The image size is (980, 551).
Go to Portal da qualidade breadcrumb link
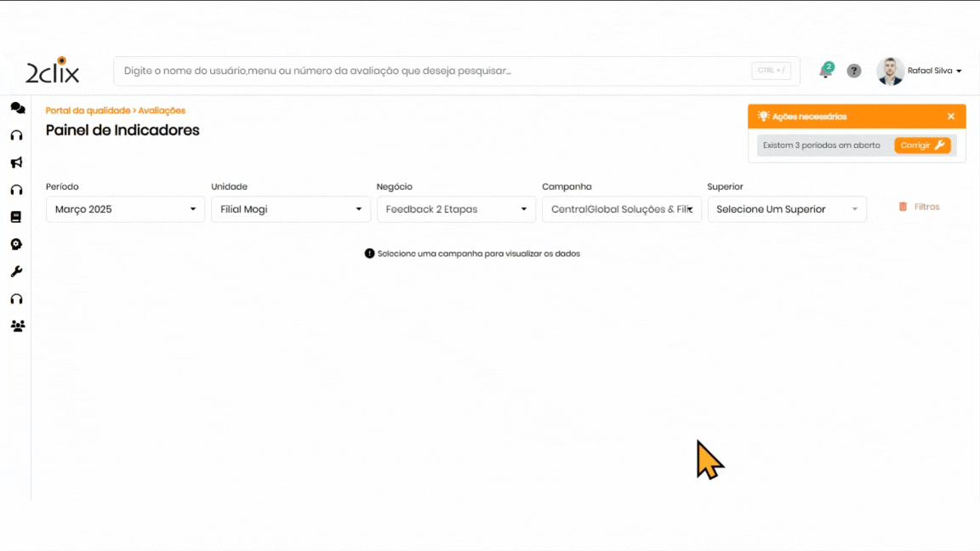88,111
